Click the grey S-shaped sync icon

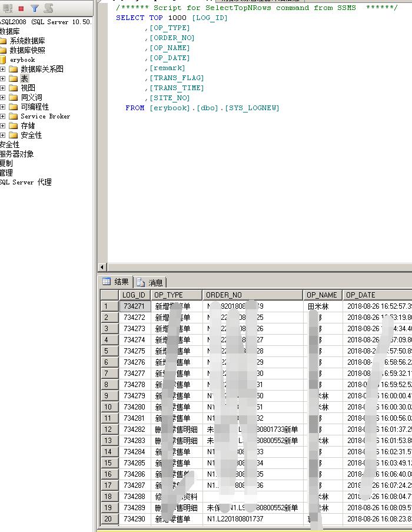point(48,8)
